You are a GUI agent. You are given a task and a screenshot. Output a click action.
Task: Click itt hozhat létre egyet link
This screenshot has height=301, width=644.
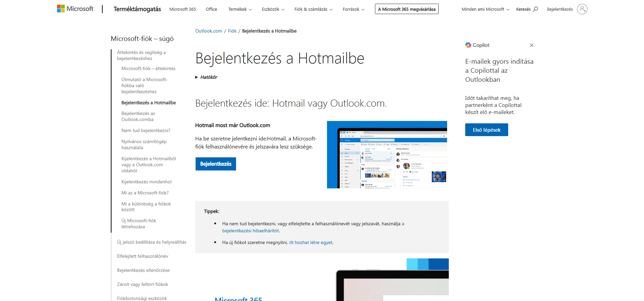pyautogui.click(x=311, y=242)
